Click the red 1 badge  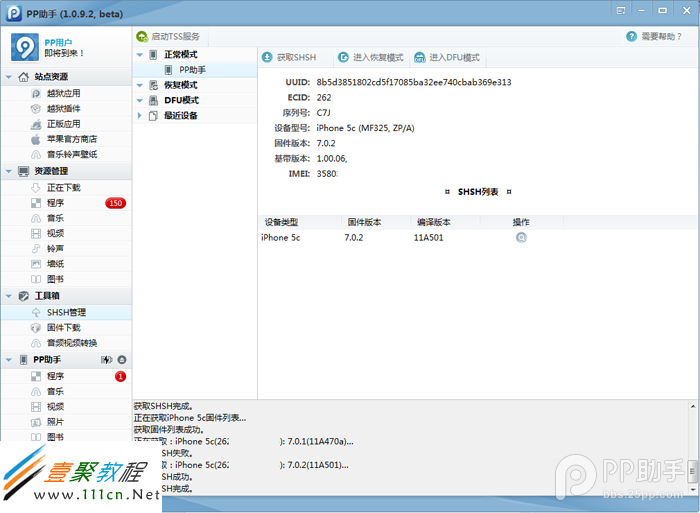(x=120, y=376)
